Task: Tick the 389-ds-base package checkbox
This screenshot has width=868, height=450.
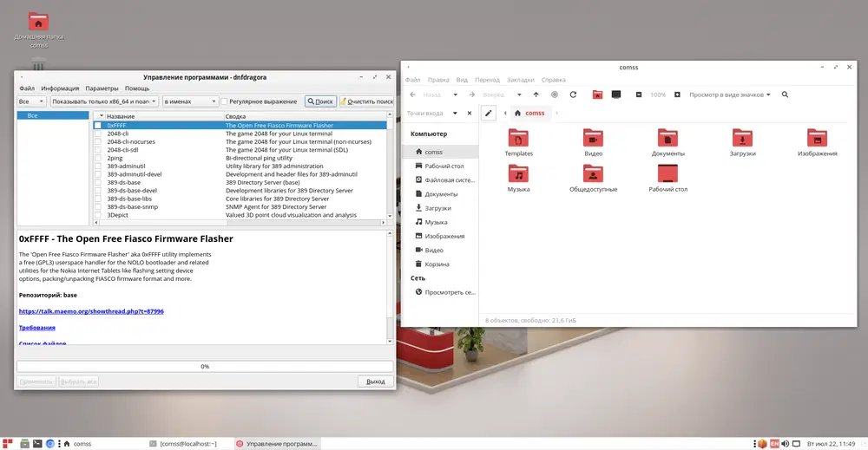Action: [98, 182]
